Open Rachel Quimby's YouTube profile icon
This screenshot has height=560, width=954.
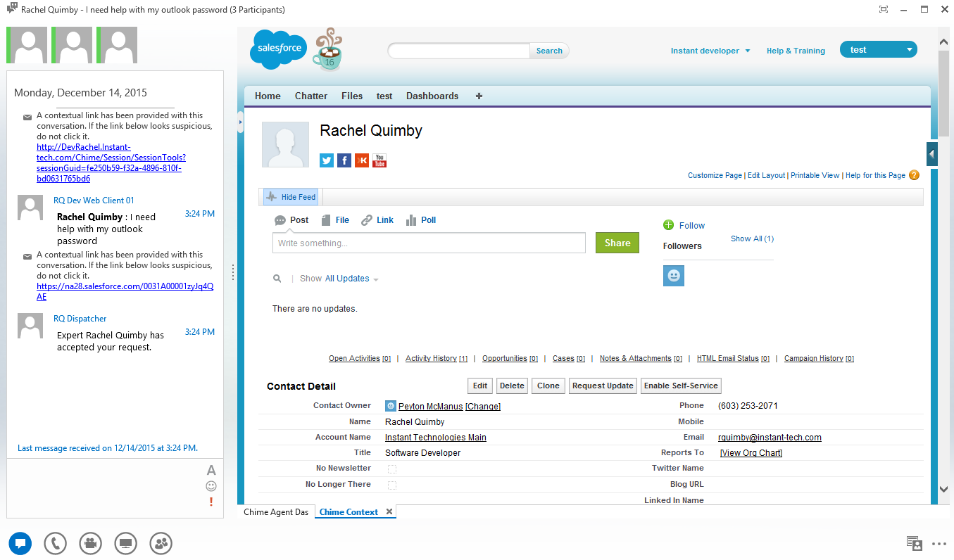379,160
